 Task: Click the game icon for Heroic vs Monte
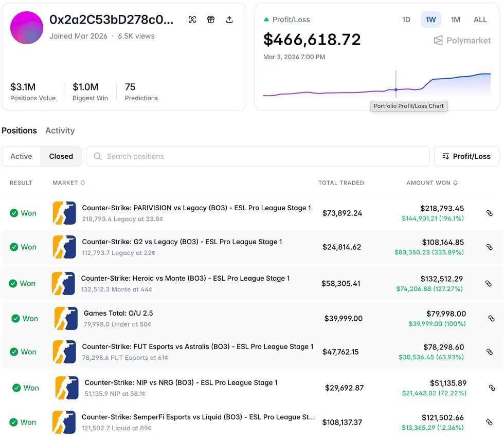pyautogui.click(x=63, y=283)
